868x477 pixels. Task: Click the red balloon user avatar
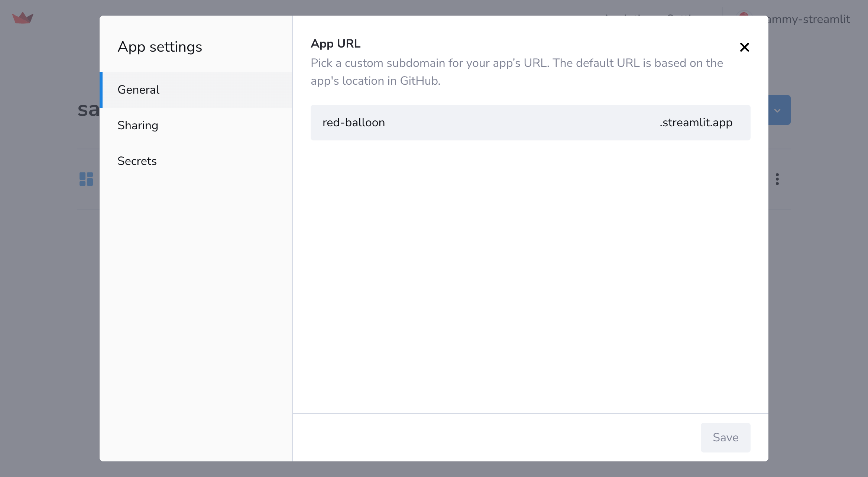click(x=744, y=14)
